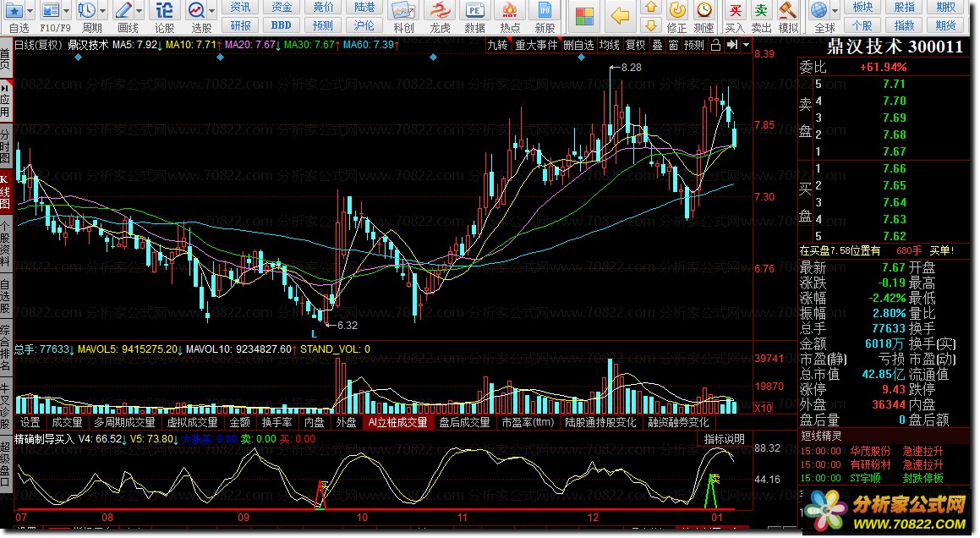Image resolution: width=980 pixels, height=538 pixels.
Task: Toggle the 均线 moving average display
Action: tap(610, 45)
